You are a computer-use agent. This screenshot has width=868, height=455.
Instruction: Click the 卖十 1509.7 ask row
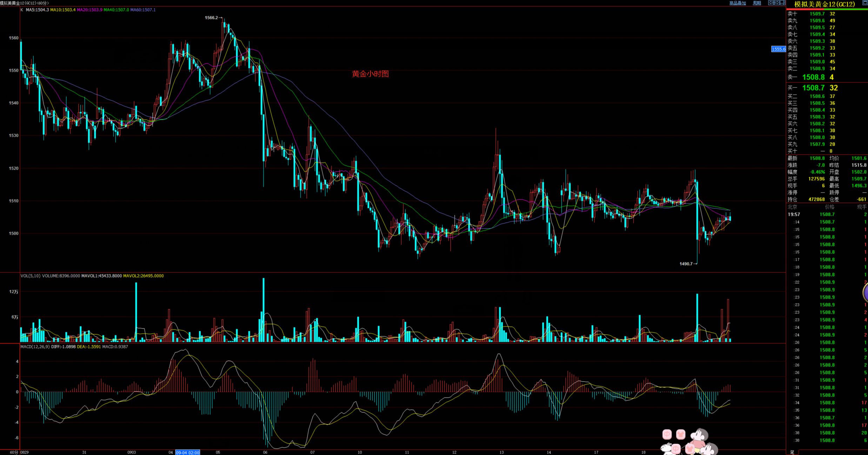tap(827, 14)
